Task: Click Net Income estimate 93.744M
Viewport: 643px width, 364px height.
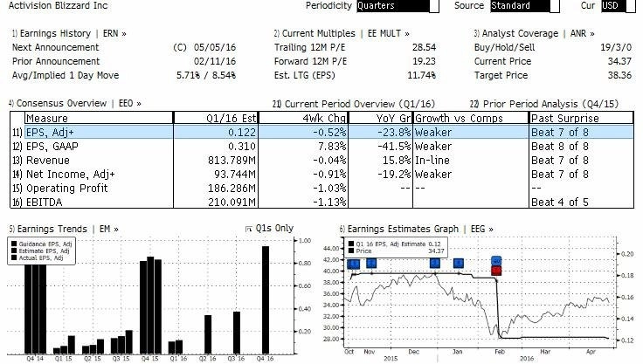Action: 235,175
